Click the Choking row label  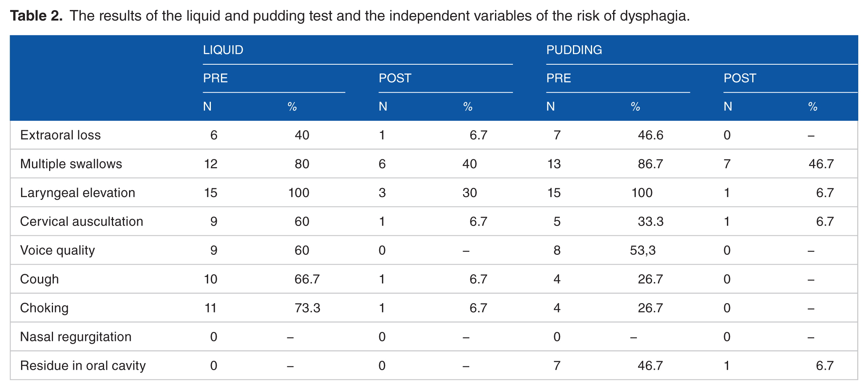[x=44, y=308]
